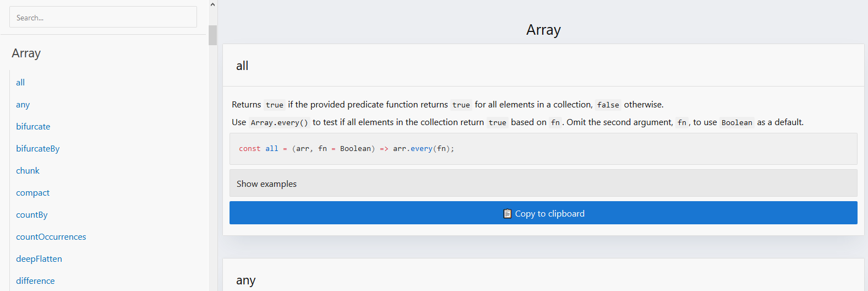This screenshot has width=868, height=291.
Task: Click in the Search input field
Action: tap(103, 18)
